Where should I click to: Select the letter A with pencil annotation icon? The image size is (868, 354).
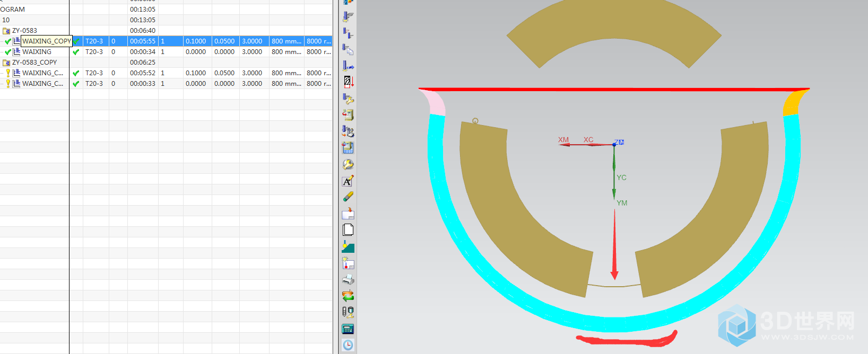pyautogui.click(x=348, y=181)
